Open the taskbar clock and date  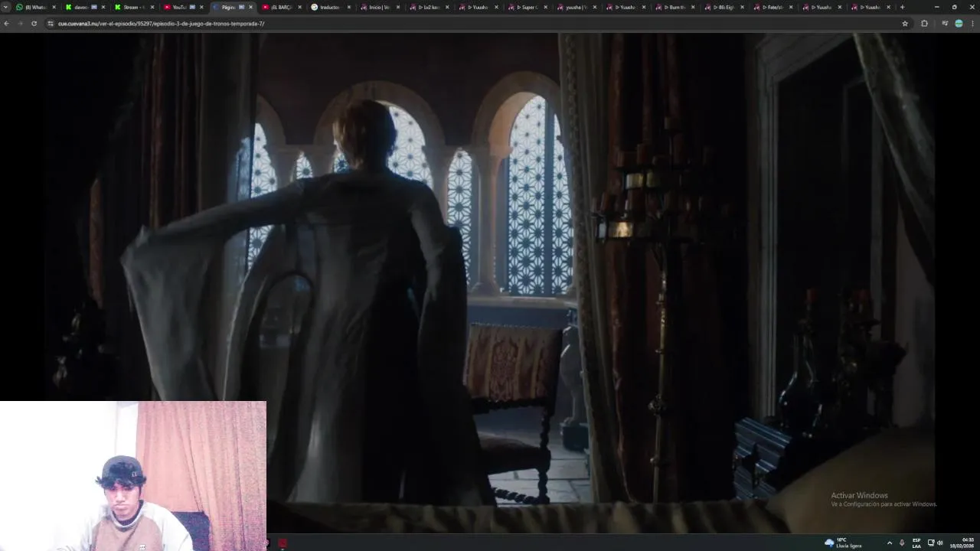tap(962, 543)
